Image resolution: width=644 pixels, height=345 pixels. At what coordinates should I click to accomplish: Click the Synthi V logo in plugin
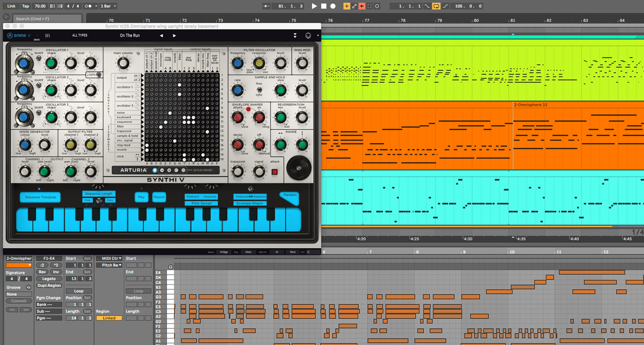pos(19,36)
